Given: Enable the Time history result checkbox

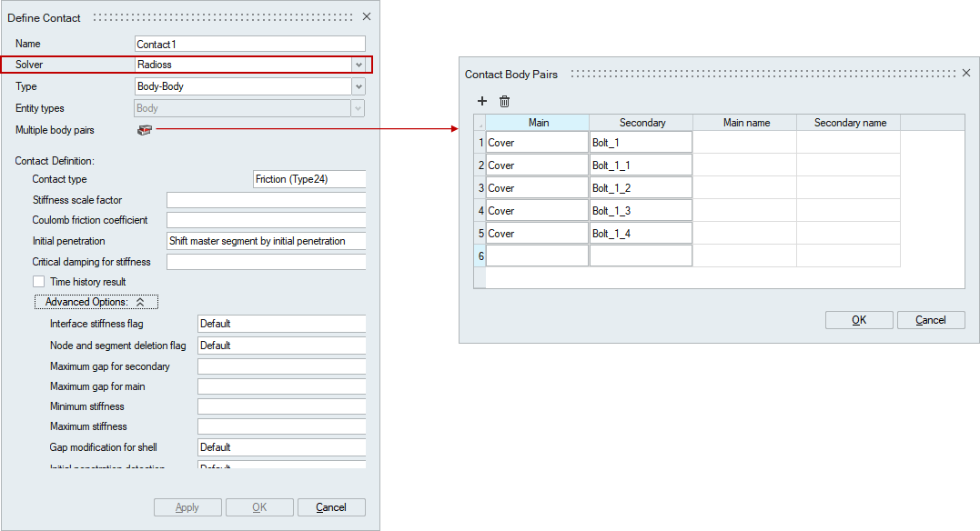Looking at the screenshot, I should 39,282.
